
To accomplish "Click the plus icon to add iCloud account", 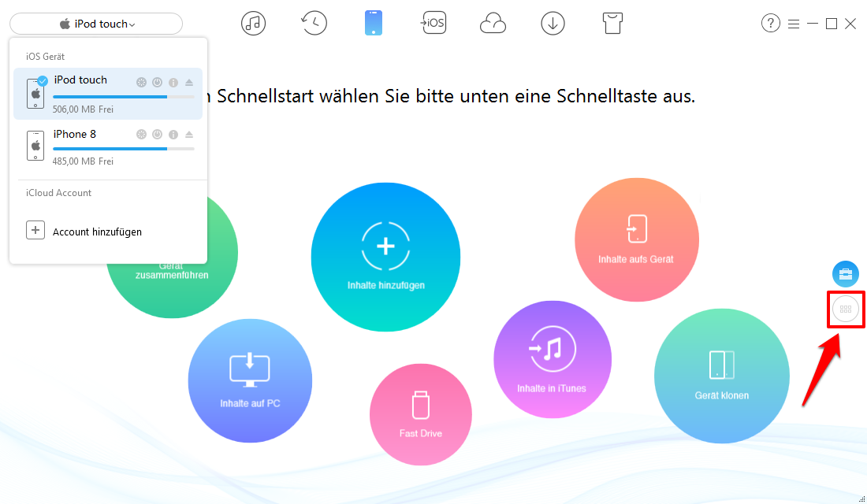I will (35, 231).
